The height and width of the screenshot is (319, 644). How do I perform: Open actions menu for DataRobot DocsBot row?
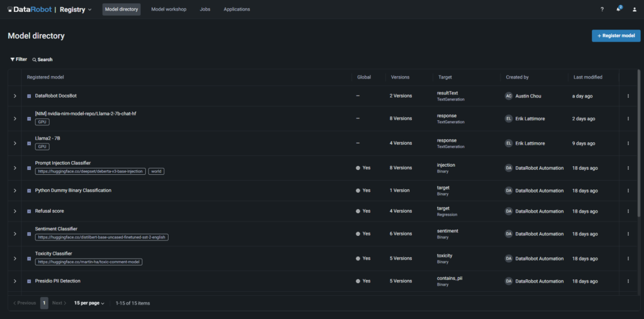(628, 96)
